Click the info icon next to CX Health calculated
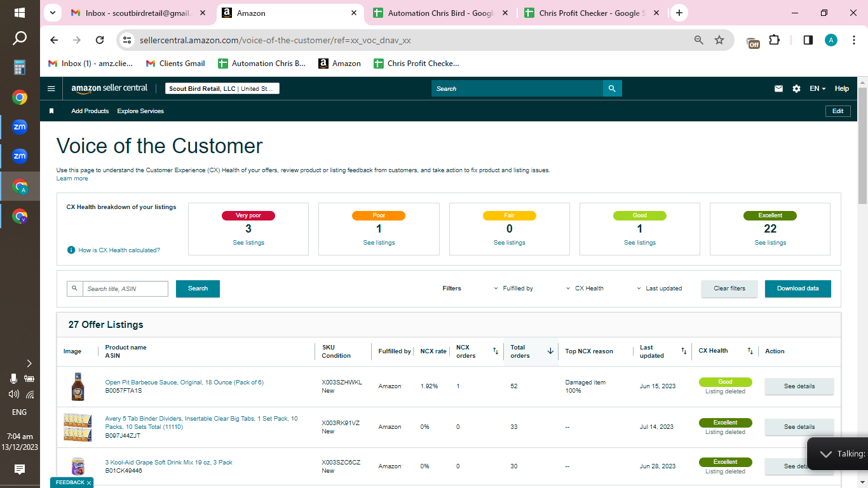This screenshot has height=488, width=868. (71, 250)
